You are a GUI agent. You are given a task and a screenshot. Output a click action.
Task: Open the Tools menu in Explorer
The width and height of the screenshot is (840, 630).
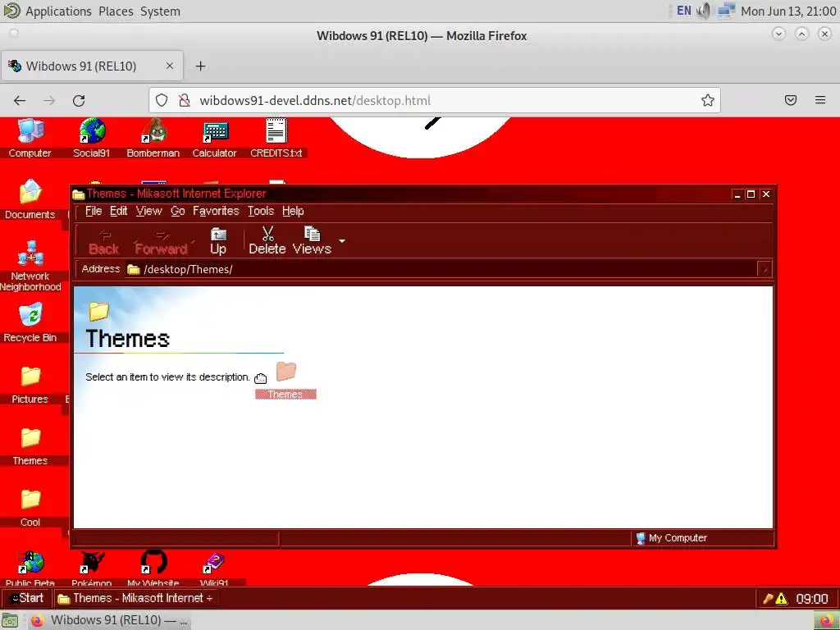(261, 211)
